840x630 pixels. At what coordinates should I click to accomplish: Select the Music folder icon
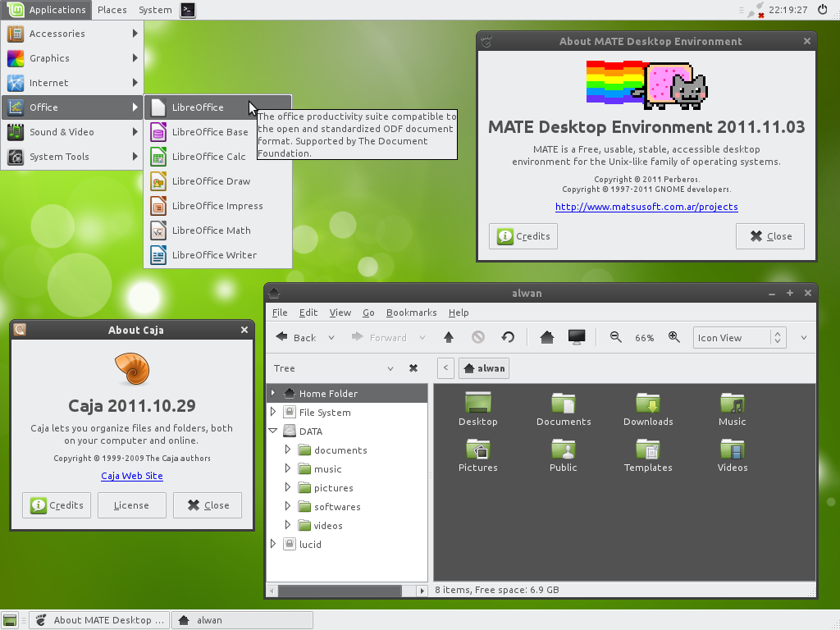click(x=733, y=409)
